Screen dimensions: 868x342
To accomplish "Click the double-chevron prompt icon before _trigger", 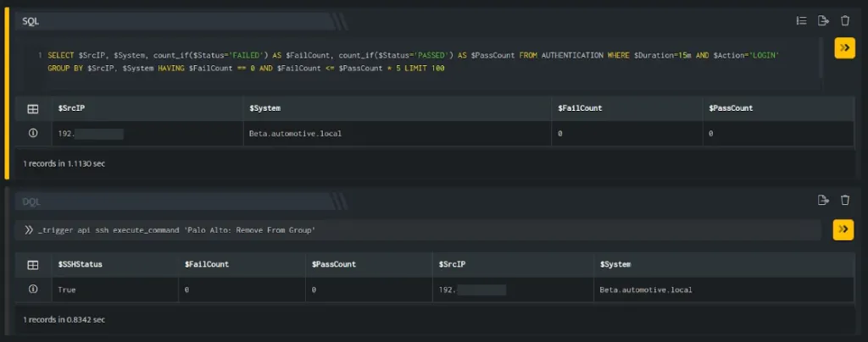I will click(29, 230).
